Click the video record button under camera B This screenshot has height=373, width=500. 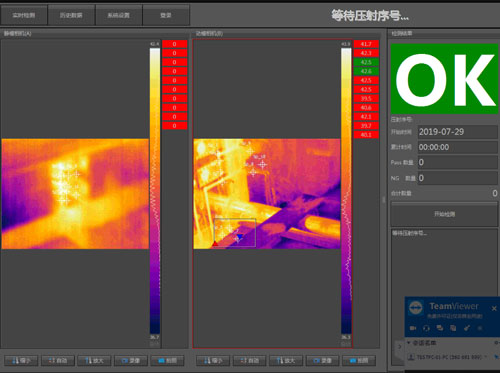click(x=322, y=360)
